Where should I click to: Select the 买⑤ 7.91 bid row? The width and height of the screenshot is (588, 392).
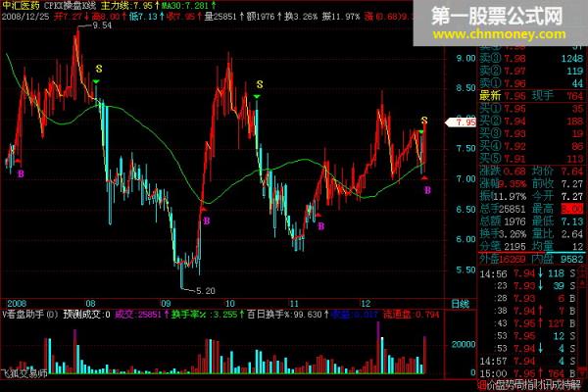pyautogui.click(x=532, y=159)
